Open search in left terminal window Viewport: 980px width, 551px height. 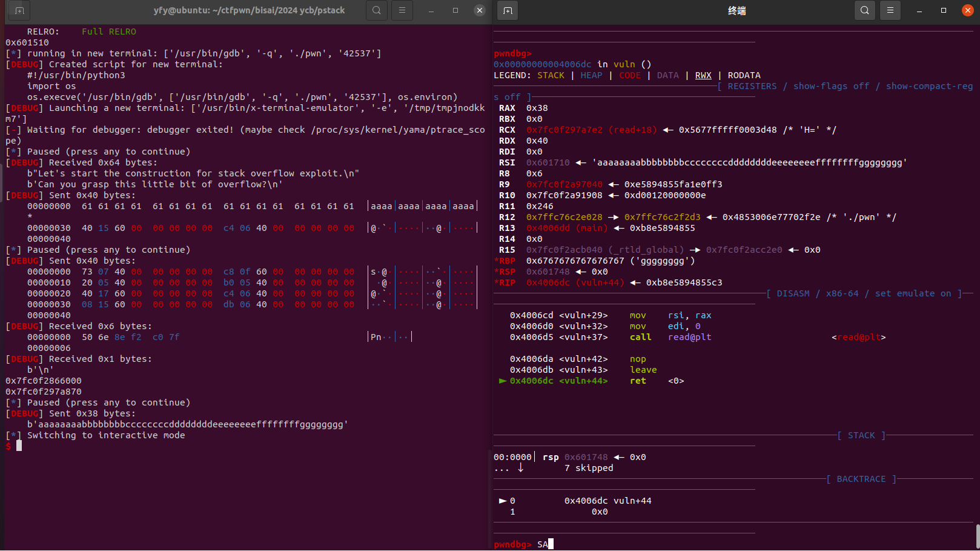click(x=377, y=10)
